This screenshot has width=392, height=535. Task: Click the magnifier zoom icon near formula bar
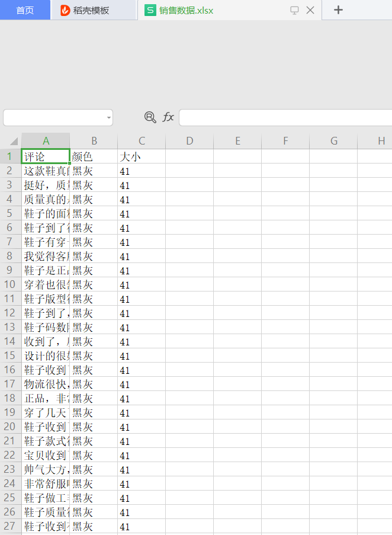click(150, 117)
